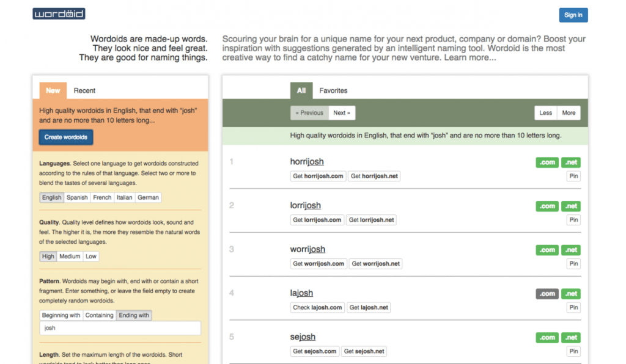Click green .net badge for horrijosh
Image resolution: width=626 pixels, height=364 pixels.
point(571,162)
